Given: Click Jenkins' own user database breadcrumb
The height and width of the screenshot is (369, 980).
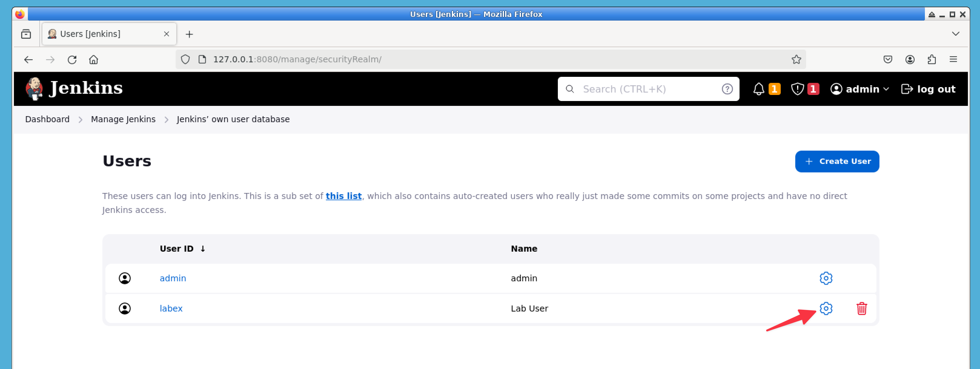Looking at the screenshot, I should [x=233, y=119].
